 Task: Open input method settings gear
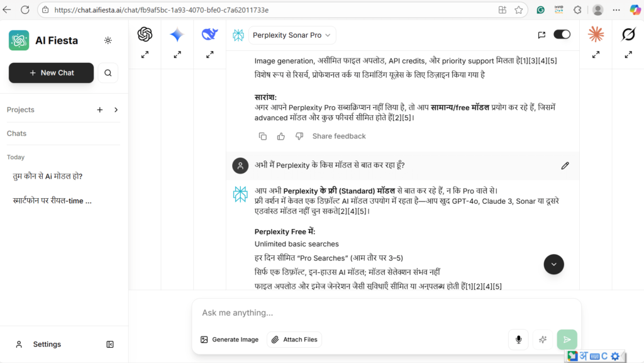coord(615,356)
